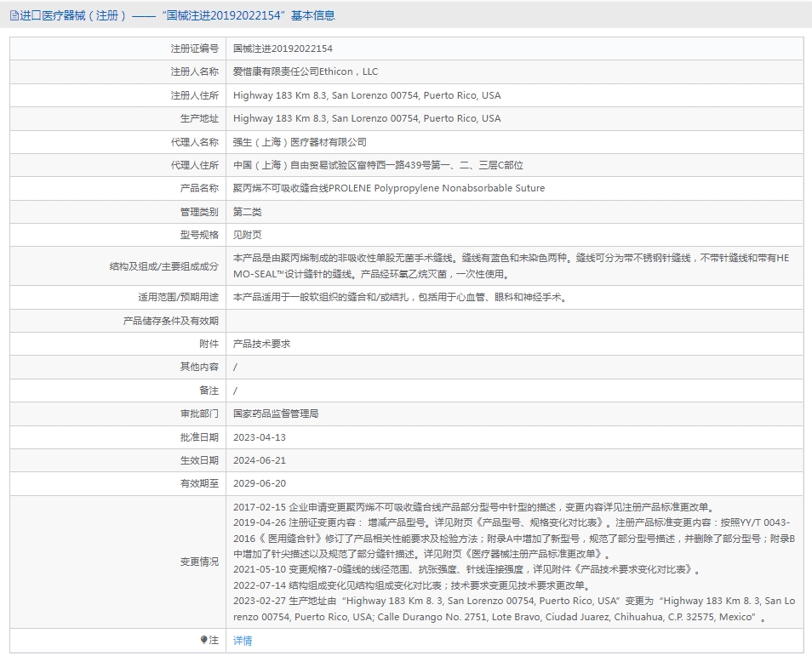Image resolution: width=812 pixels, height=656 pixels.
Task: Click the 生产地址 Highway 183 address cell
Action: 367,118
